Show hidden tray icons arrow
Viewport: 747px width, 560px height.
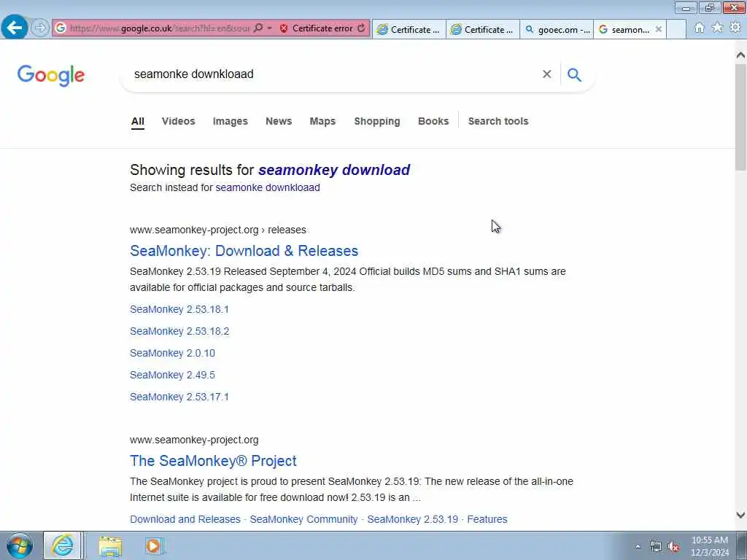click(x=638, y=547)
